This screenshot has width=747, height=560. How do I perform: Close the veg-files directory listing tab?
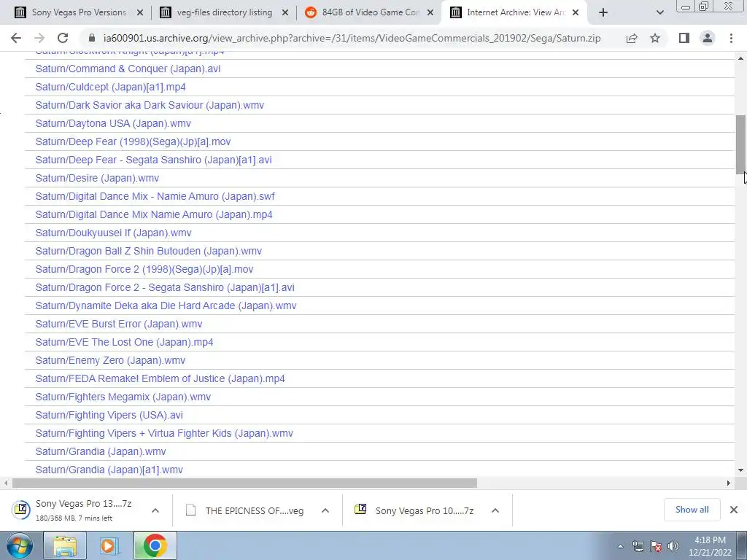click(285, 13)
